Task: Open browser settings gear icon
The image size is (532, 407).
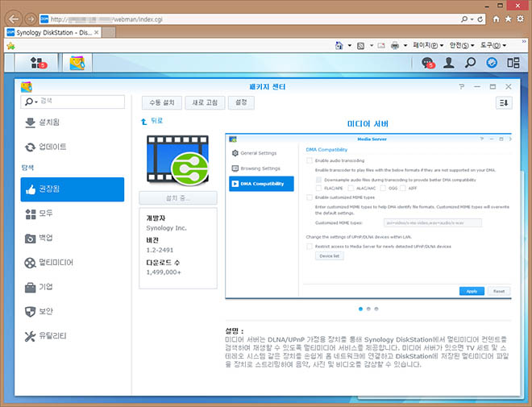Action: pyautogui.click(x=520, y=19)
